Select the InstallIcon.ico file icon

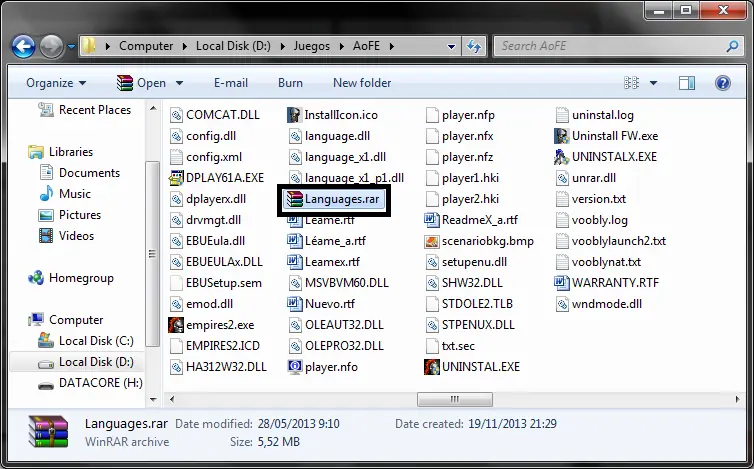click(294, 115)
